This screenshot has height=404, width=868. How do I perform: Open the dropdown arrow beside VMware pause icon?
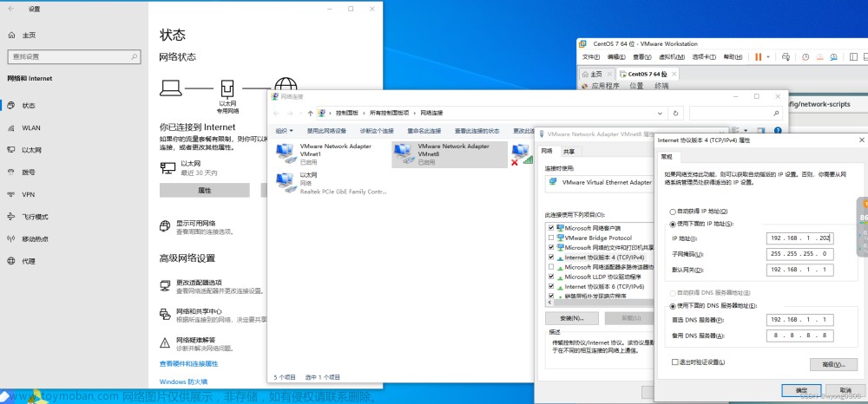click(768, 57)
